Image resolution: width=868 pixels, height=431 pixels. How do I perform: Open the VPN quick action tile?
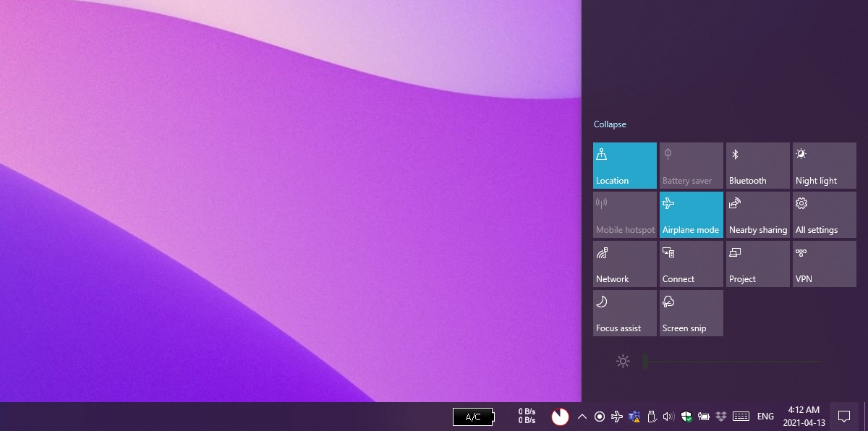[x=825, y=264]
